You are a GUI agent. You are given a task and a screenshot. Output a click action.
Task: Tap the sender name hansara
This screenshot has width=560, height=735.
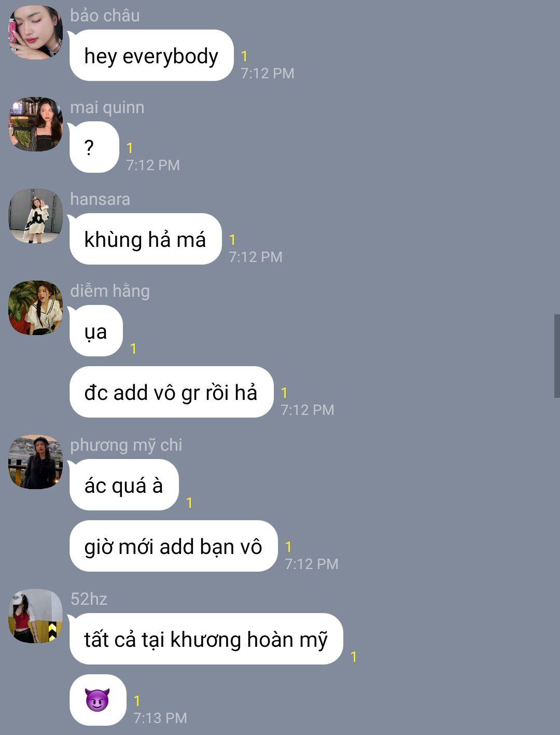click(x=100, y=199)
